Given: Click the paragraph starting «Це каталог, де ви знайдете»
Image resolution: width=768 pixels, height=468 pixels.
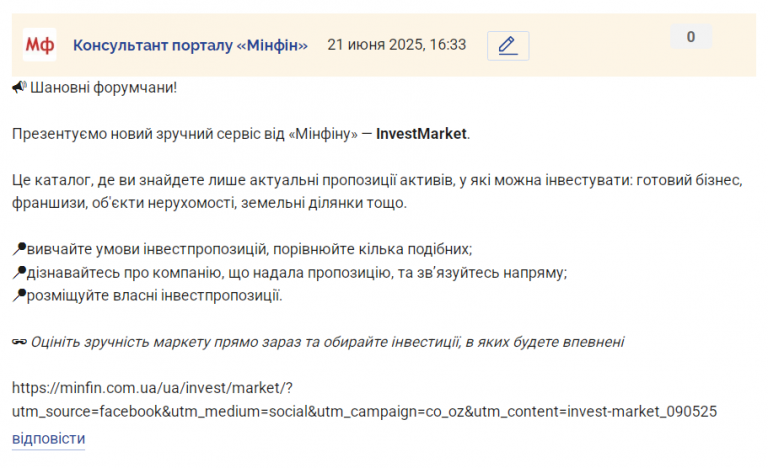Looking at the screenshot, I should (x=378, y=191).
